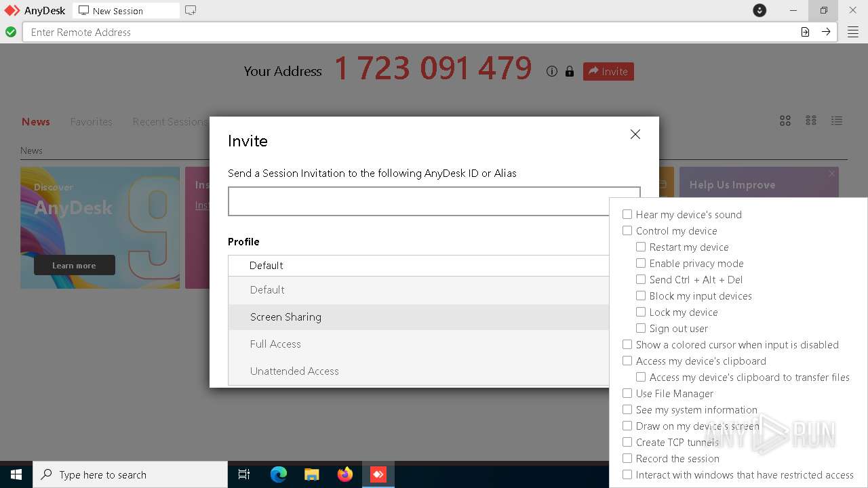Open Windows Start menu
The image size is (868, 488).
tap(16, 474)
